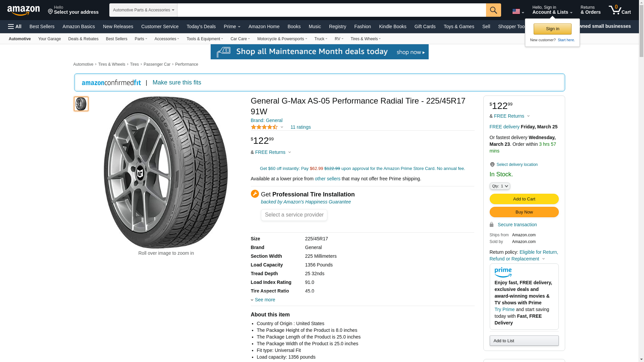Click the Buy Now button
This screenshot has height=362, width=644.
point(524,212)
